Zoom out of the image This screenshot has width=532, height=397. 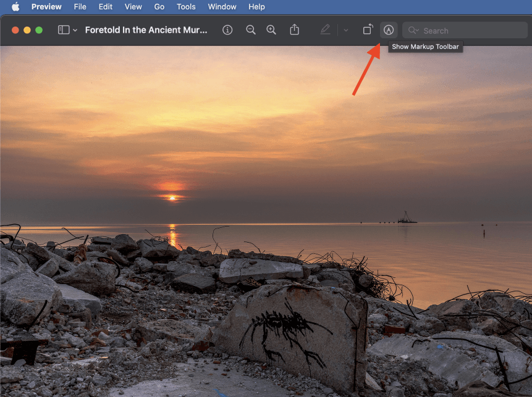coord(251,30)
